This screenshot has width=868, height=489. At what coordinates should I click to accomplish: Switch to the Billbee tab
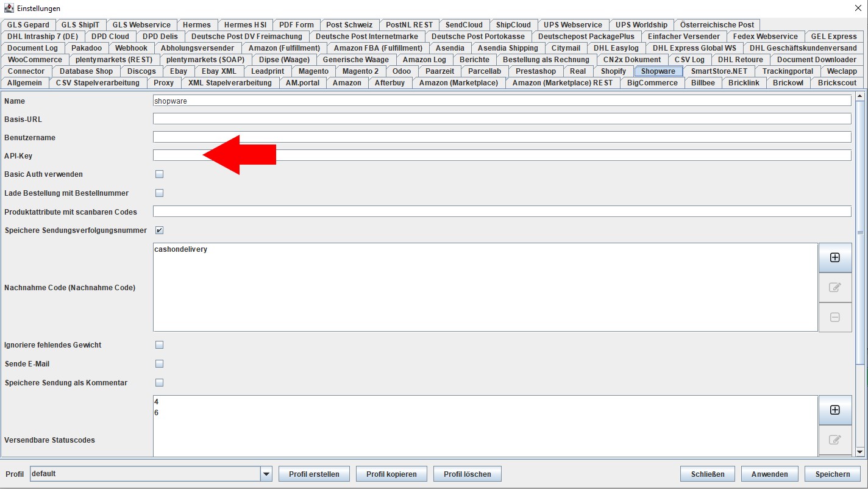coord(703,83)
